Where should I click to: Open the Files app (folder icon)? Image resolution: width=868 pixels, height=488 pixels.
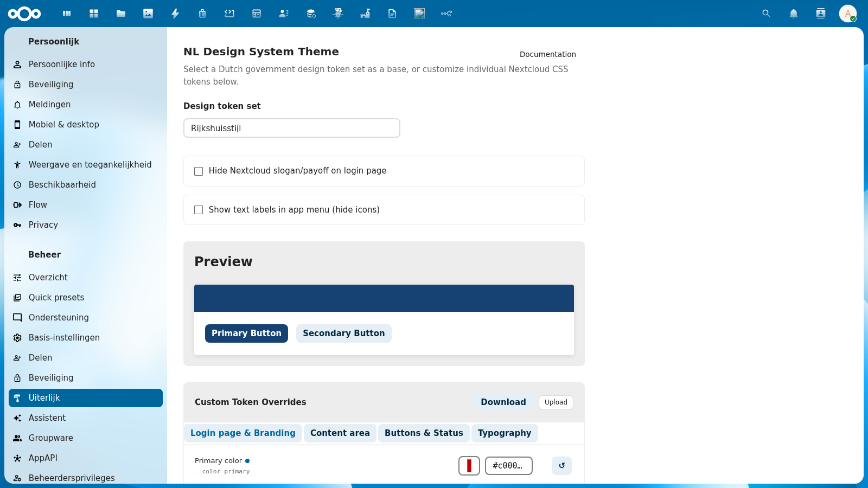pyautogui.click(x=121, y=14)
